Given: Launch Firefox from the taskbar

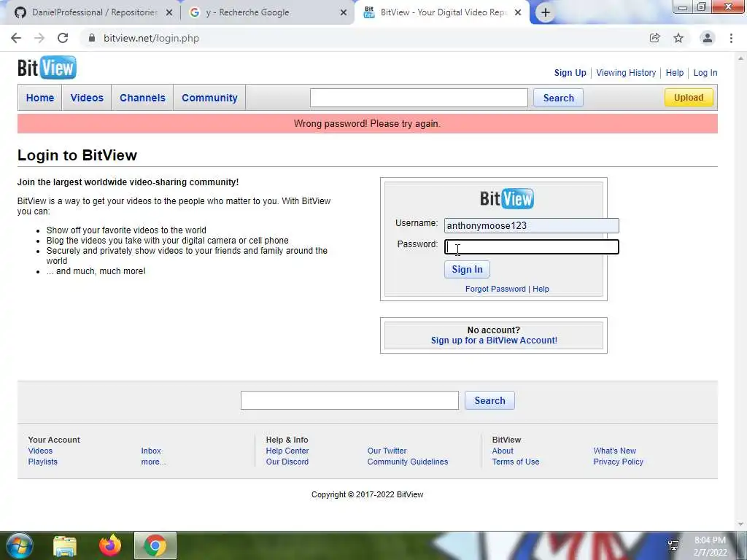Looking at the screenshot, I should tap(110, 545).
